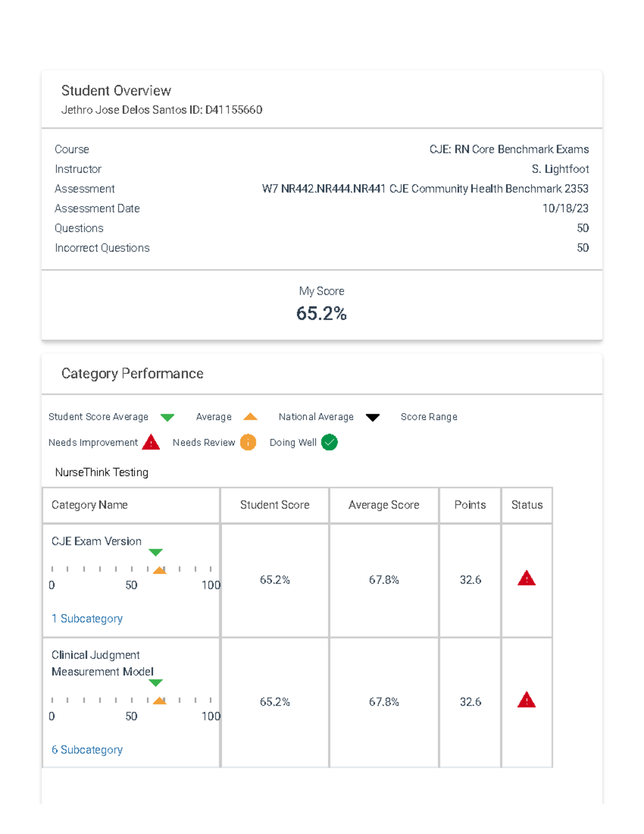Click the green Doing Well checkmark icon
Viewport: 644px width, 834px height.
point(329,443)
